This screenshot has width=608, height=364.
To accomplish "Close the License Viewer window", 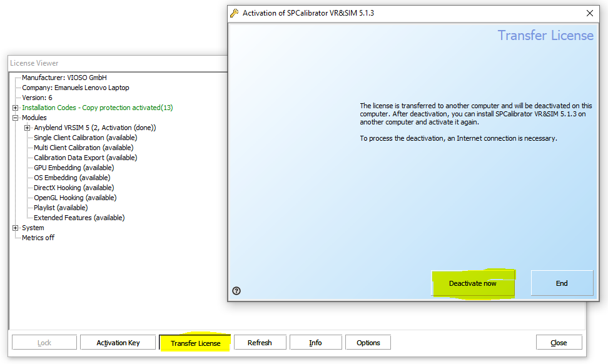I will [559, 343].
